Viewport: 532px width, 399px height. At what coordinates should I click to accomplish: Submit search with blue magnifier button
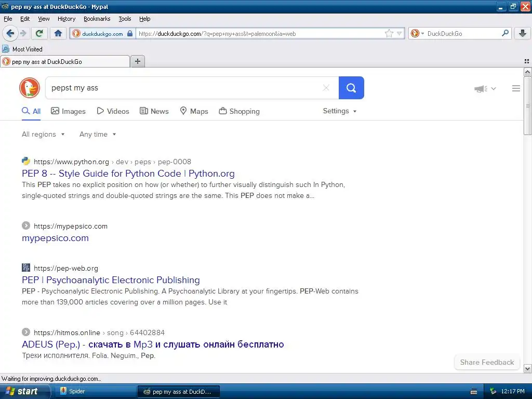click(351, 88)
